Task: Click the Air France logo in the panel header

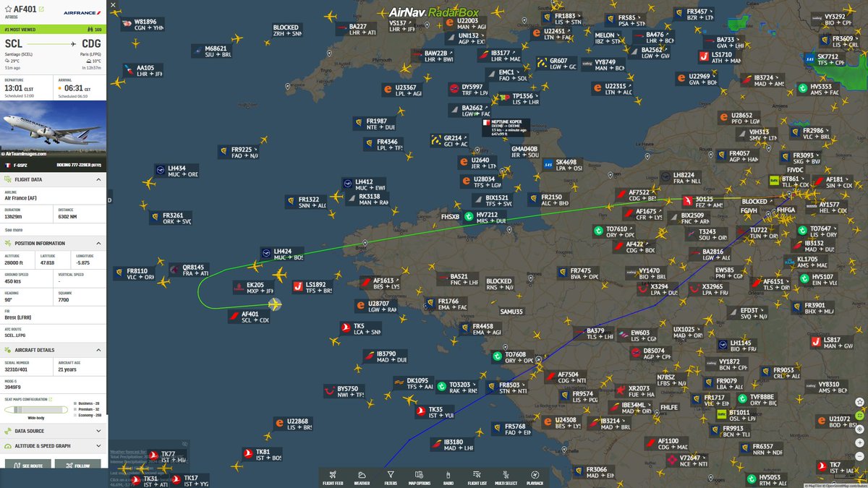Action: (x=82, y=12)
